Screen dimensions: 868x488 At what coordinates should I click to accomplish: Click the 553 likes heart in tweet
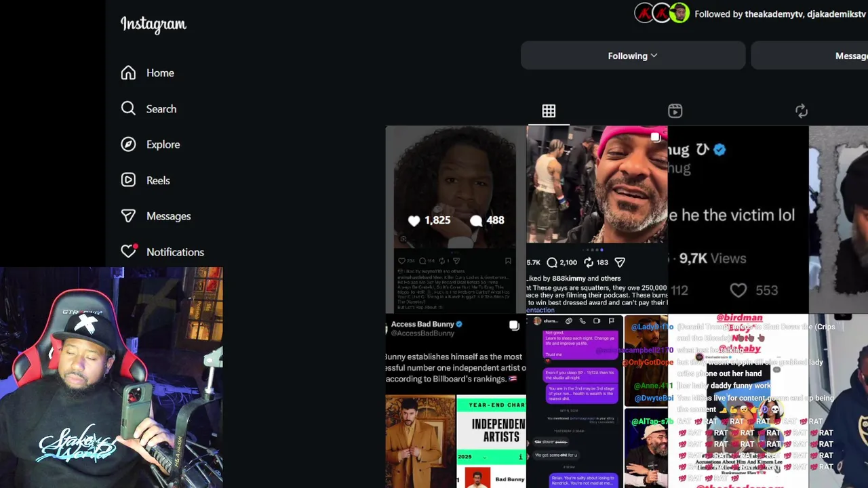coord(738,290)
